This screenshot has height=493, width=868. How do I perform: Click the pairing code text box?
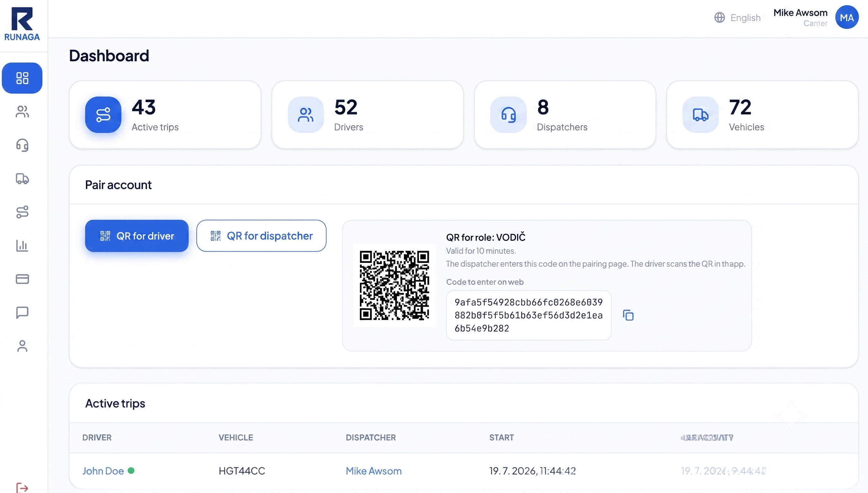pos(528,315)
